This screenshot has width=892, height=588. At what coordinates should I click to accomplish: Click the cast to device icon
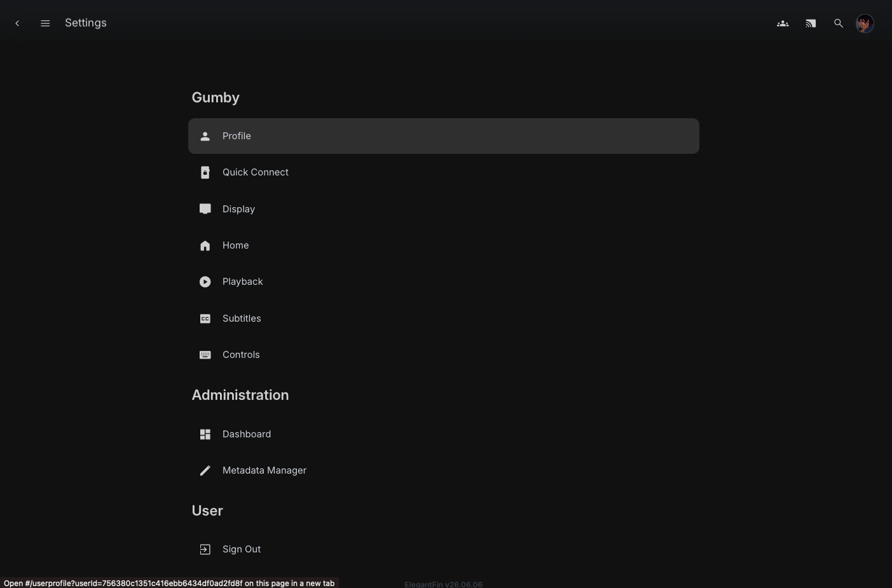pos(811,24)
